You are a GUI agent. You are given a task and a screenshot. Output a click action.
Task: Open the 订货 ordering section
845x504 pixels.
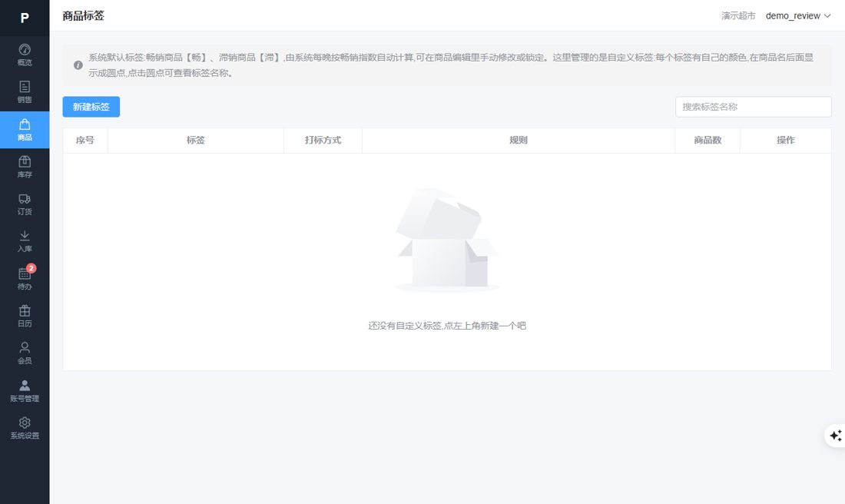point(25,204)
